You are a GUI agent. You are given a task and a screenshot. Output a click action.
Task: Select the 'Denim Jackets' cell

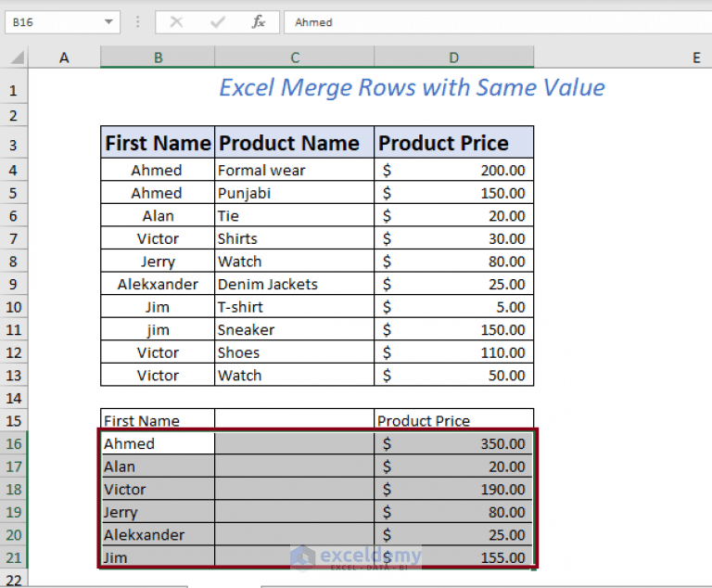coord(294,284)
